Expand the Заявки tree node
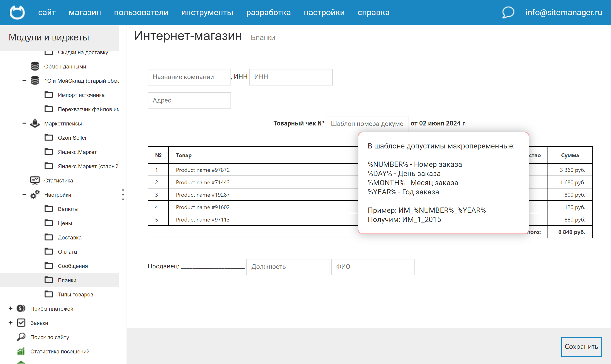Viewport: 611px width, 364px height. coord(11,323)
